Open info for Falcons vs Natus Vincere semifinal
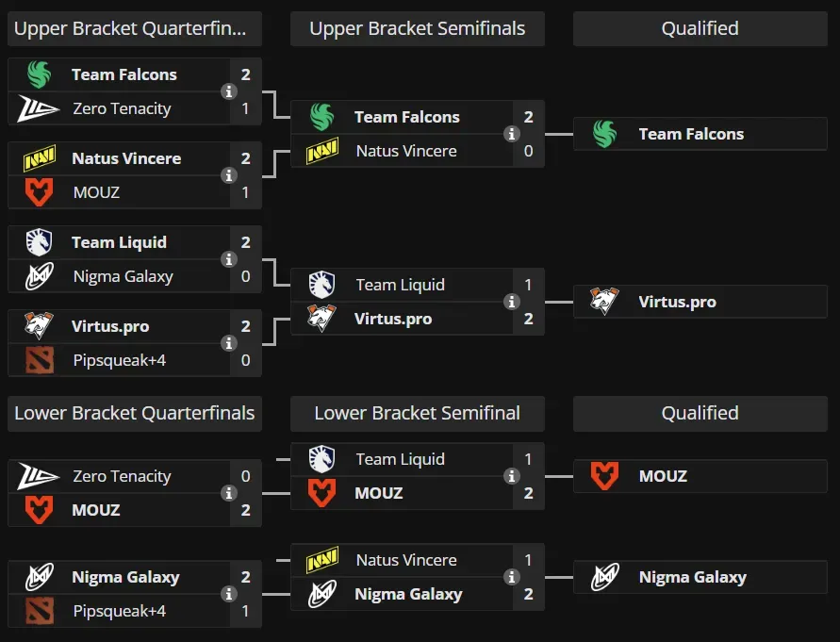 pyautogui.click(x=511, y=134)
